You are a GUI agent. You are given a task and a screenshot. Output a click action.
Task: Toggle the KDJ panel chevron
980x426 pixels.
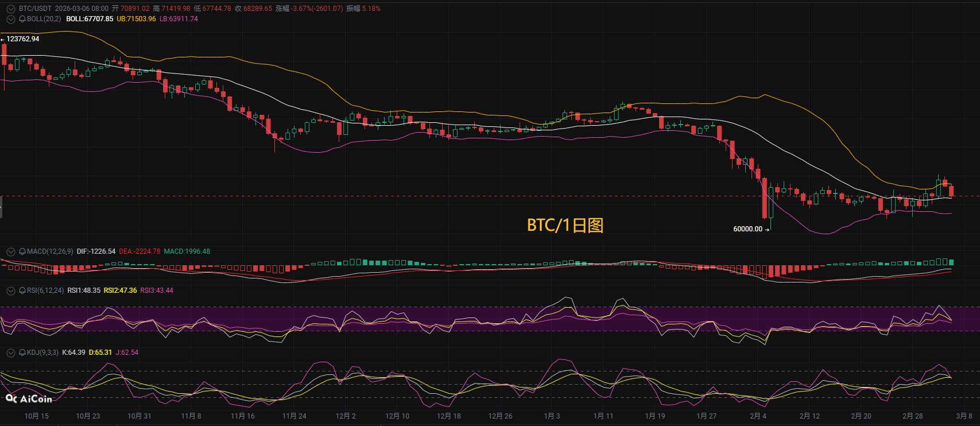pos(10,353)
